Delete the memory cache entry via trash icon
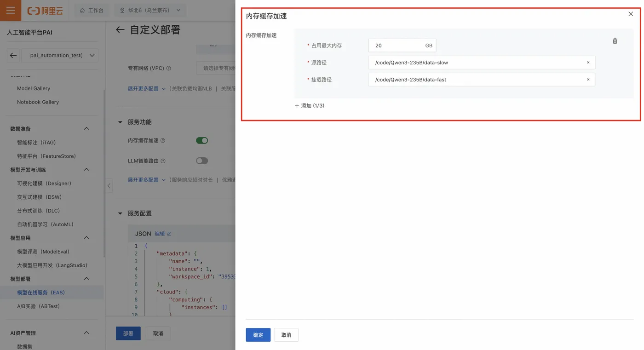 tap(615, 41)
